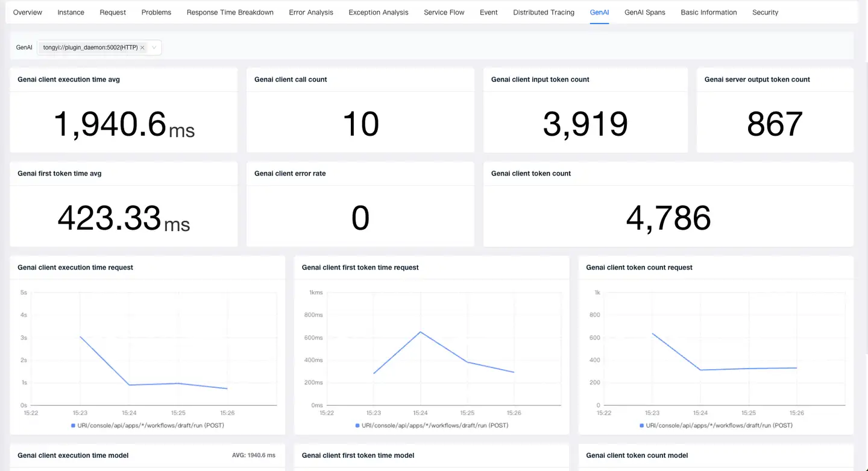View the Security tab
Screen dimensions: 868x471
(764, 12)
